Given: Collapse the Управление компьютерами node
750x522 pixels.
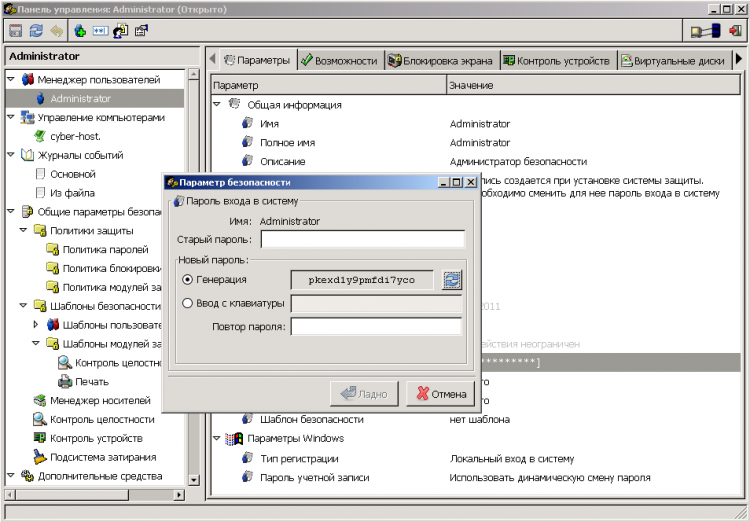Looking at the screenshot, I should coord(11,117).
